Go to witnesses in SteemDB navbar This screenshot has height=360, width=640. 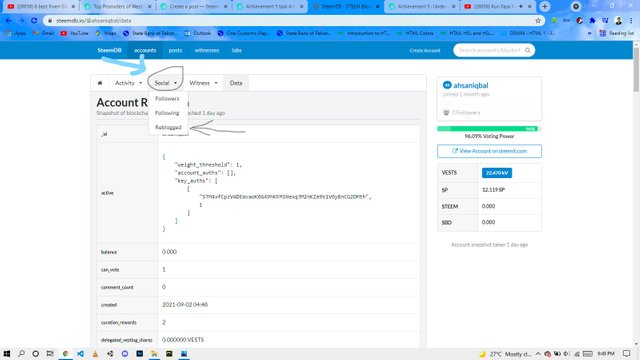tap(207, 50)
